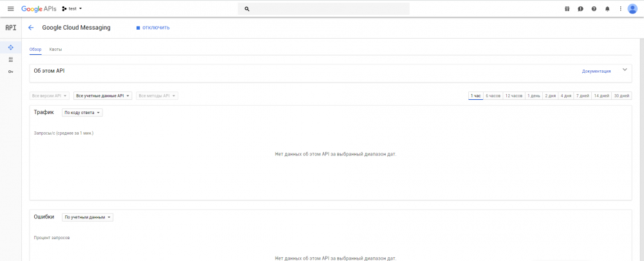Open the gift free trial icon

tap(567, 8)
